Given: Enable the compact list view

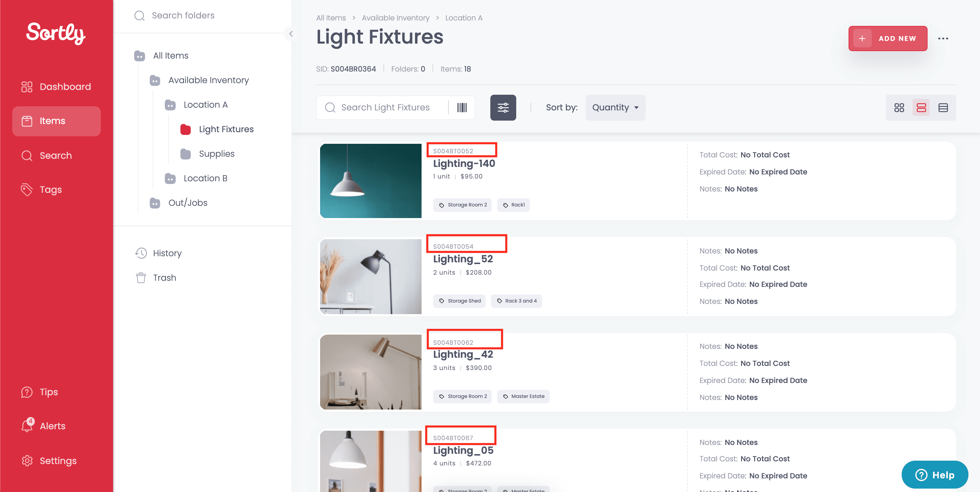Looking at the screenshot, I should click(921, 108).
